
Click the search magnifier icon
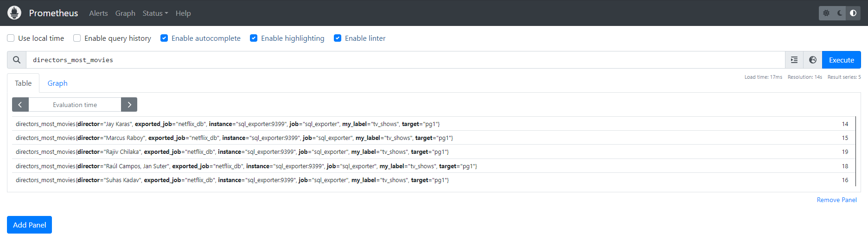click(17, 60)
